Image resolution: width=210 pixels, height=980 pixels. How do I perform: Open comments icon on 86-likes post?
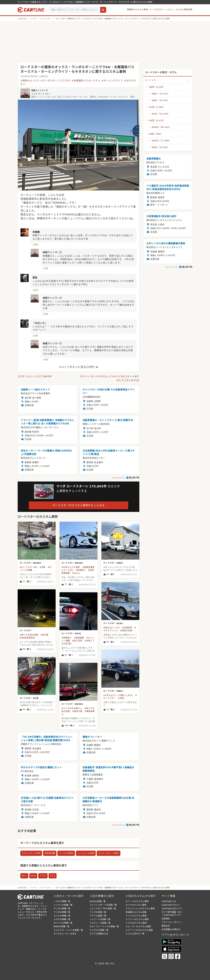(x=29, y=649)
